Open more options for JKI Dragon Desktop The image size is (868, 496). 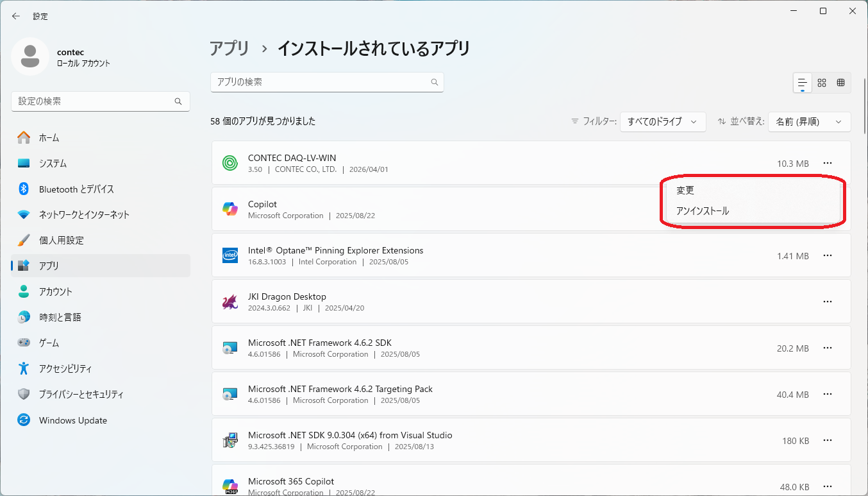[828, 302]
